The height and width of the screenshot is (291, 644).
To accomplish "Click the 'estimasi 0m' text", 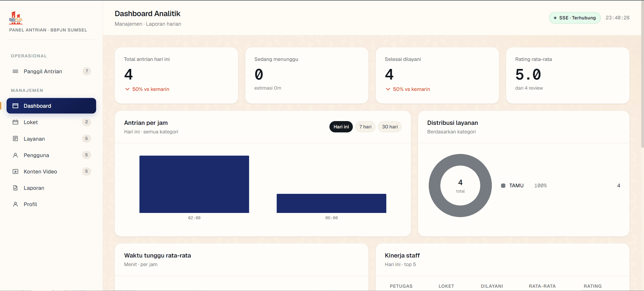I will (268, 88).
